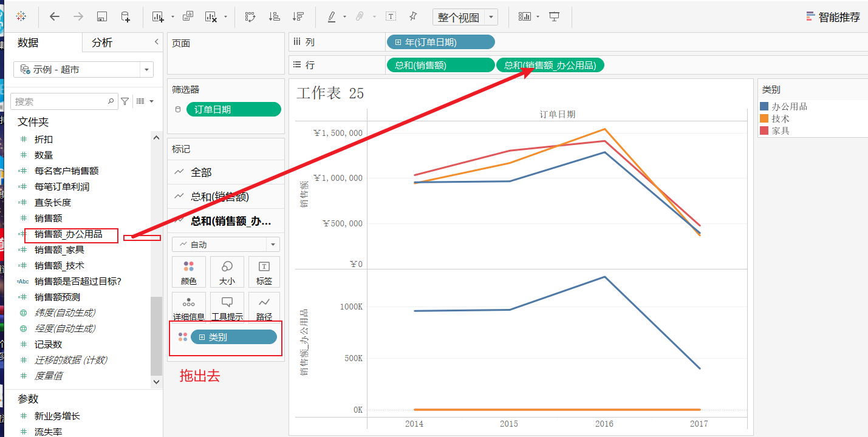Viewport: 868px width, 437px height.
Task: Click the 总和(销售额_办公用品) pill on rows
Action: [550, 66]
